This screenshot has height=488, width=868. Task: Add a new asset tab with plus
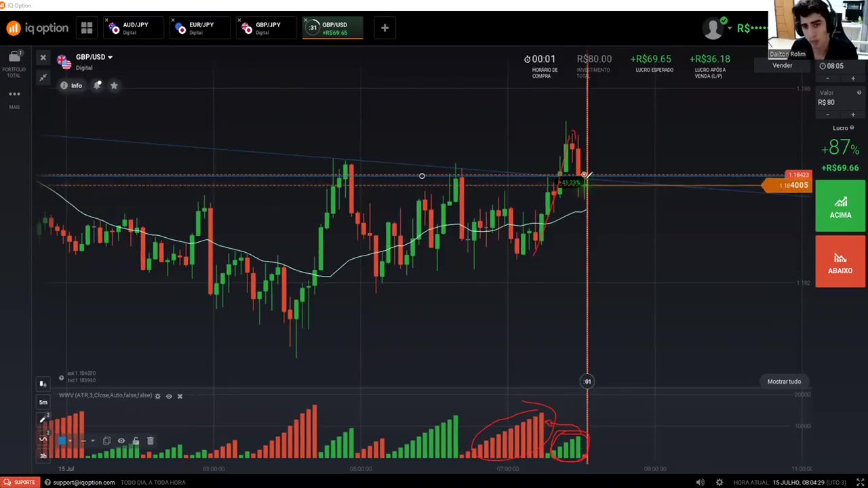point(384,28)
